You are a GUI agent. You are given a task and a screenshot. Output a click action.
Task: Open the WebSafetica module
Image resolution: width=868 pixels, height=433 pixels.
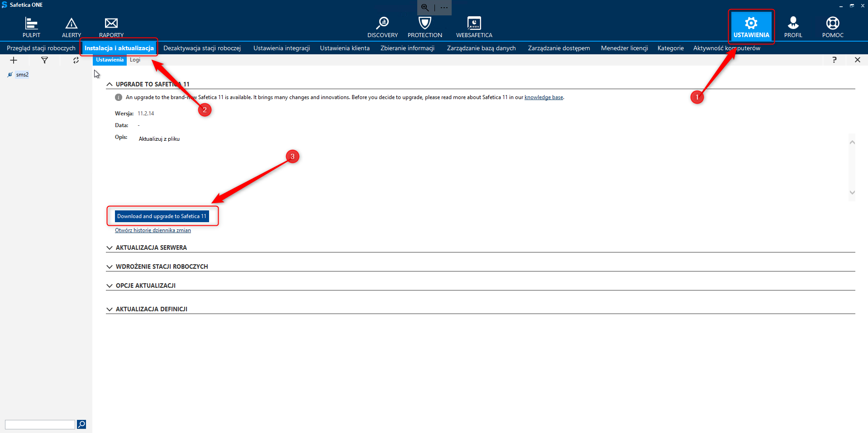pos(474,27)
